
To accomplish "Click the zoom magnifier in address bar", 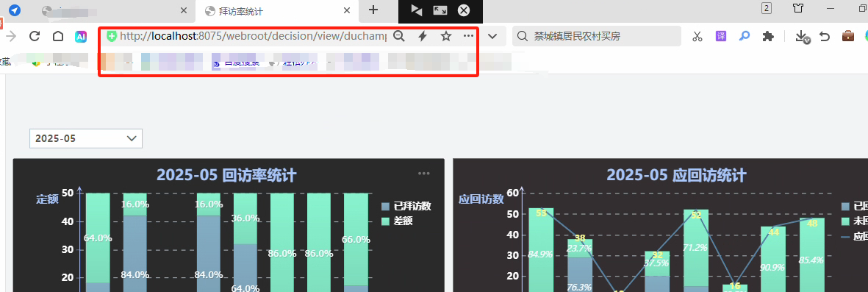I will pos(398,37).
